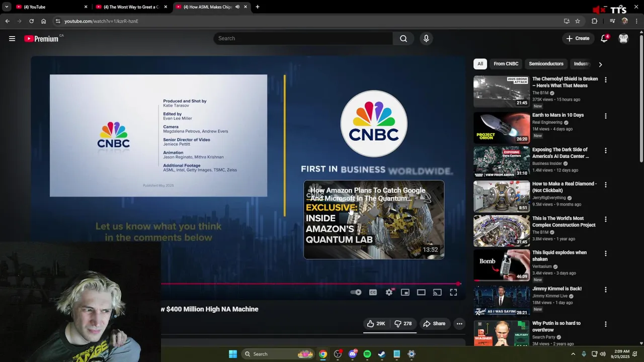This screenshot has width=644, height=362.
Task: Click the address bar URL
Action: [101, 21]
